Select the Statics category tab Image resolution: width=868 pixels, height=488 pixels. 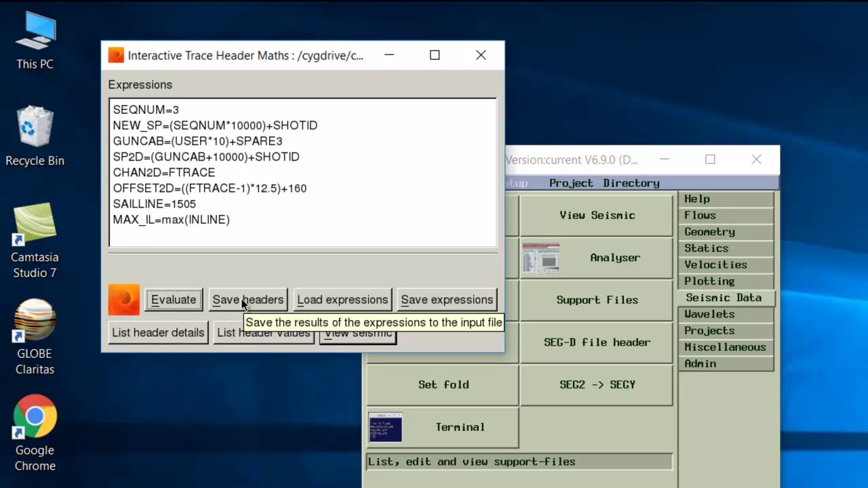(726, 248)
